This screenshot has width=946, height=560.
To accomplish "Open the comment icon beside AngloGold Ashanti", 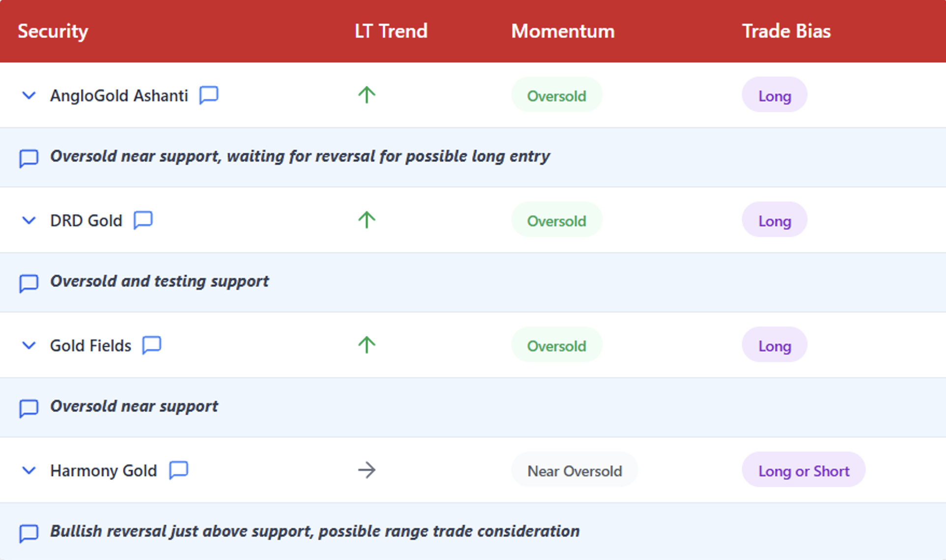I will click(209, 95).
